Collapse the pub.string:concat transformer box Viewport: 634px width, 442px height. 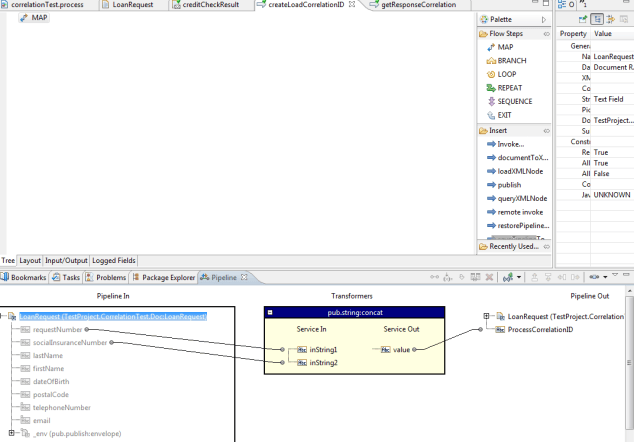tap(270, 313)
